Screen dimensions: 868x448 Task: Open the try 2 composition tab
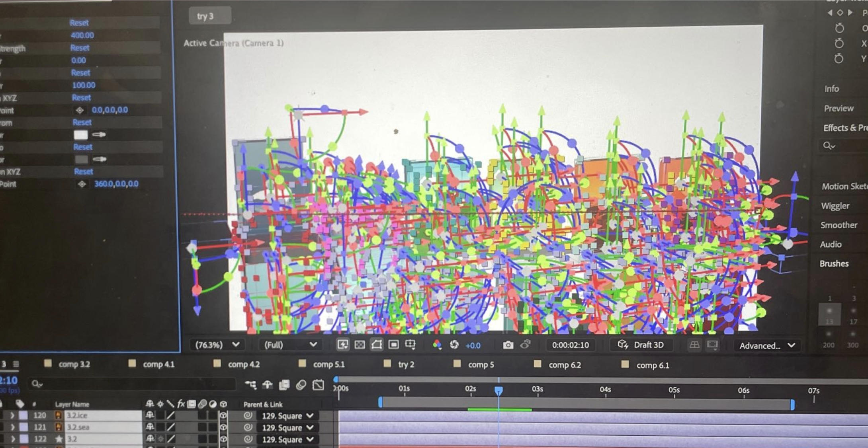(405, 364)
